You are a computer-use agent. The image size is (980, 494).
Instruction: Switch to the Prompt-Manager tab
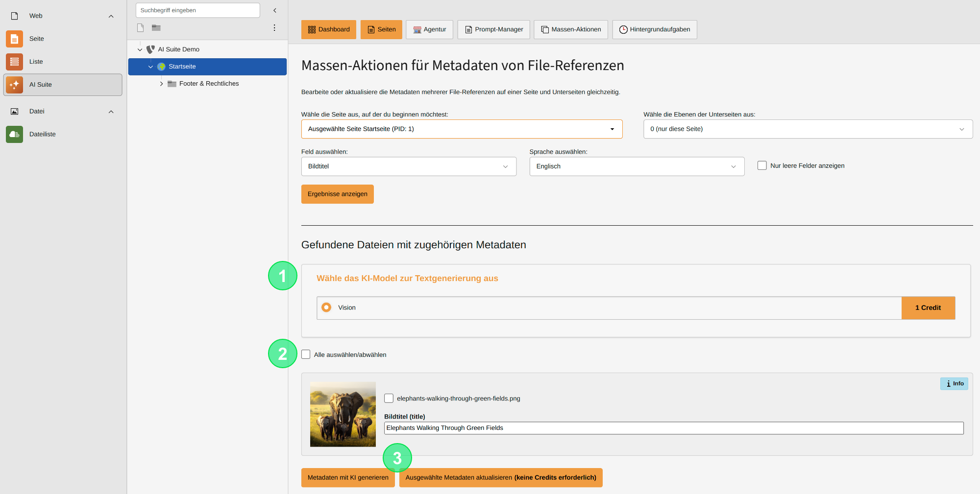pyautogui.click(x=493, y=29)
